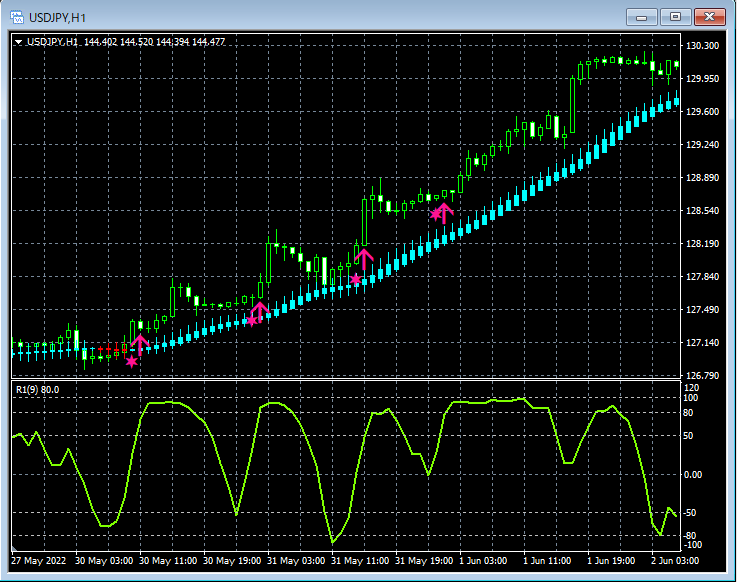Viewport: 738px width, 582px height.
Task: Click the 31 May 11:00 time axis label
Action: click(x=360, y=561)
